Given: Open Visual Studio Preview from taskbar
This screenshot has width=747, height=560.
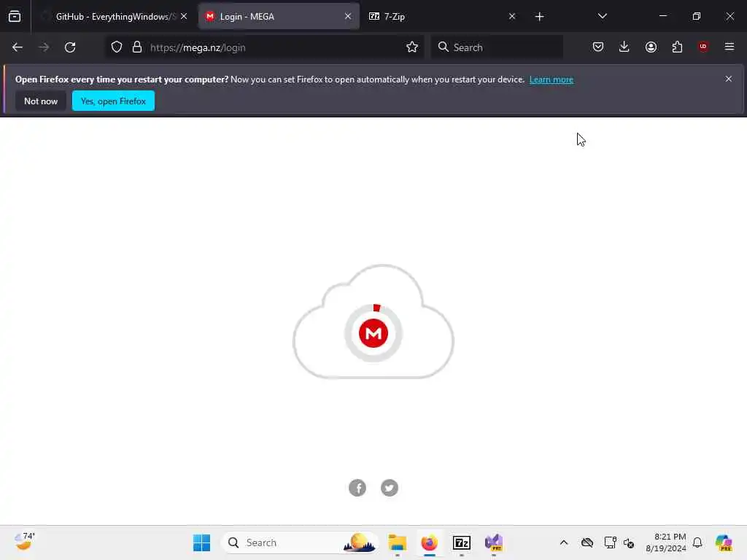Looking at the screenshot, I should tap(494, 542).
